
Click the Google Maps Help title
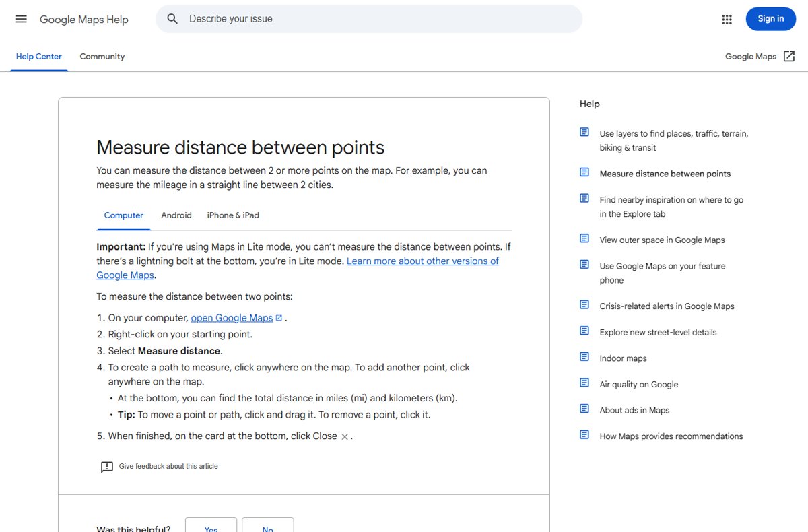(x=84, y=20)
